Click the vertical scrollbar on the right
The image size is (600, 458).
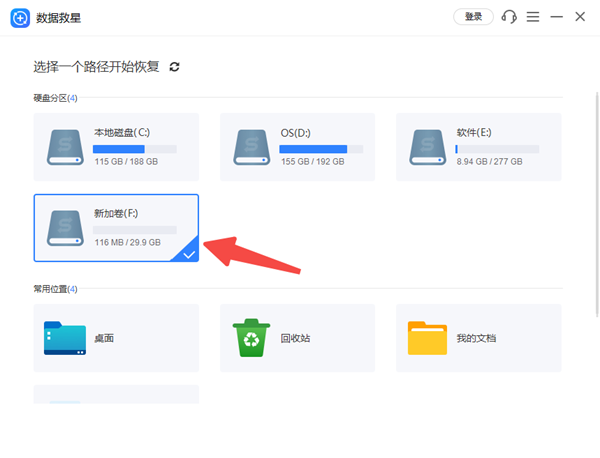pyautogui.click(x=597, y=204)
